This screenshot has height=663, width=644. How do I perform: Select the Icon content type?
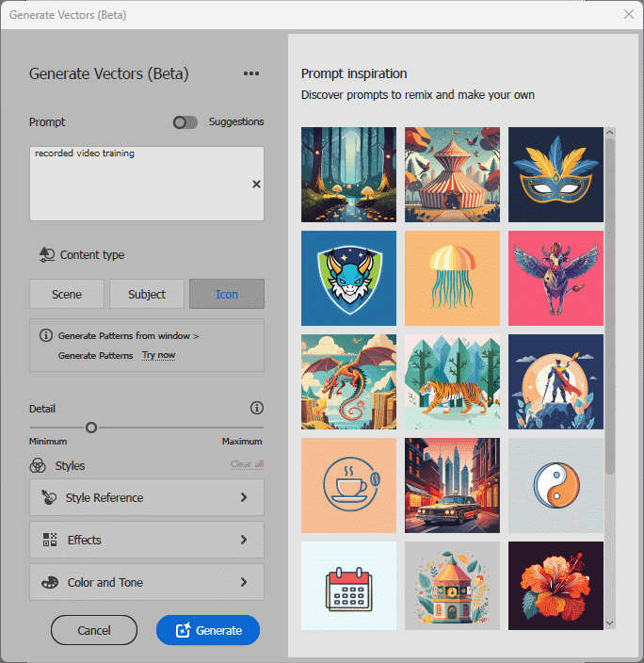227,294
